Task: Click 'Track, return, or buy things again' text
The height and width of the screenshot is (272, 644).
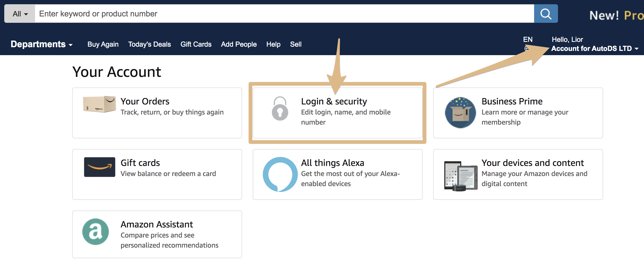Action: point(172,112)
